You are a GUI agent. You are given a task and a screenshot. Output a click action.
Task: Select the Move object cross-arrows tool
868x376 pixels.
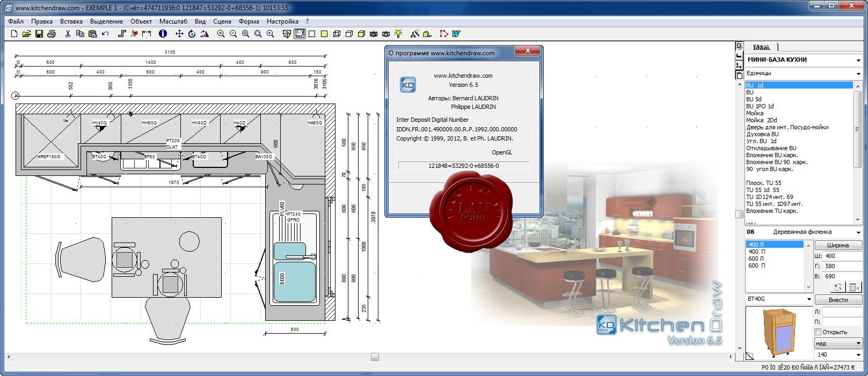[x=179, y=34]
